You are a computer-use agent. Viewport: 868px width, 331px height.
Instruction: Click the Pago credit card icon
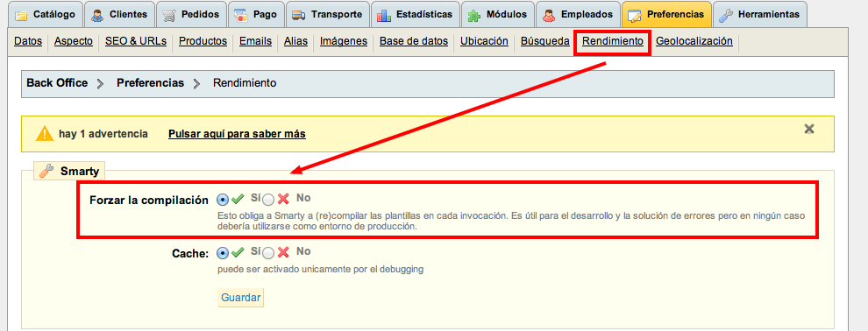tap(240, 15)
